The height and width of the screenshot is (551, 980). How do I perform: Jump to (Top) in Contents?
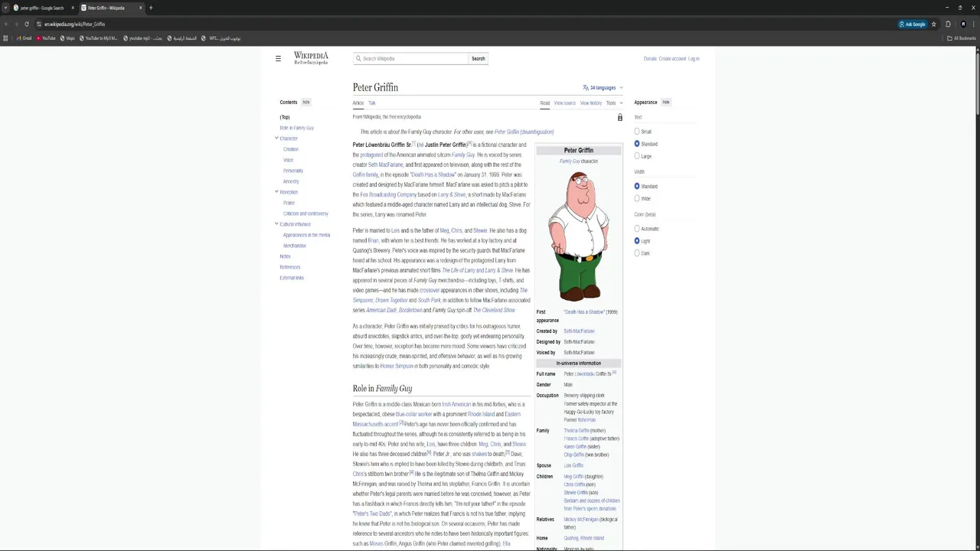(x=285, y=117)
